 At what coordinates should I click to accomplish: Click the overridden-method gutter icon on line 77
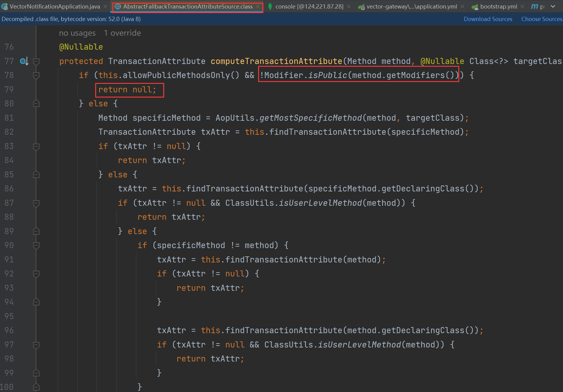pyautogui.click(x=24, y=61)
